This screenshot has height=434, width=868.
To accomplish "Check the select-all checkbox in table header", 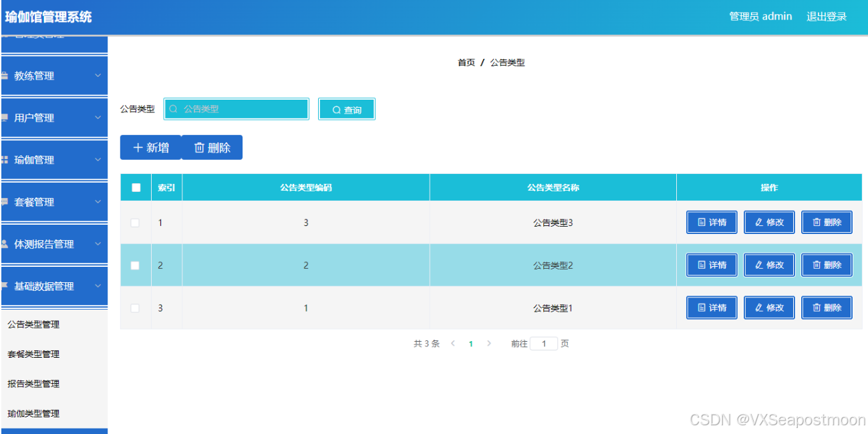I will click(x=135, y=187).
